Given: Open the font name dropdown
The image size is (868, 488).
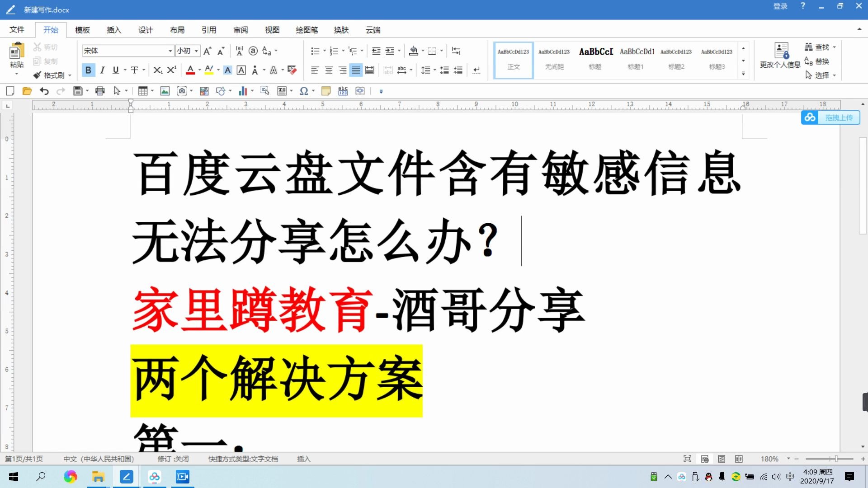Looking at the screenshot, I should (x=170, y=51).
